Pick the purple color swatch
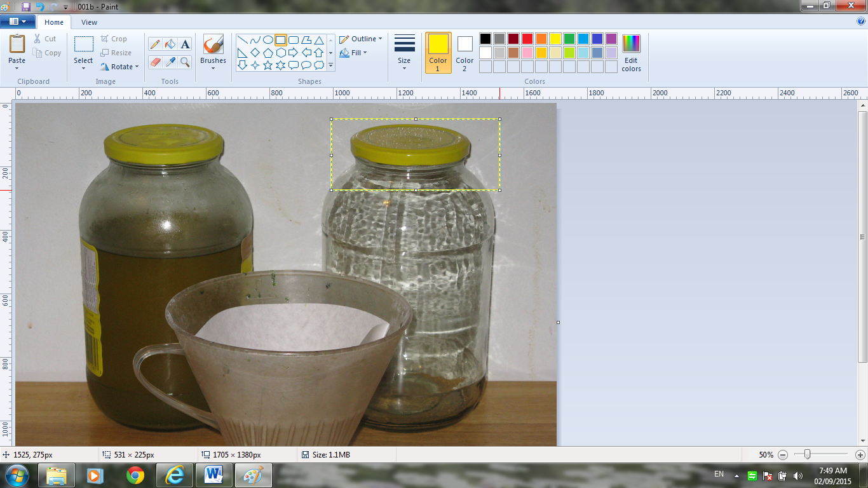Image resolution: width=868 pixels, height=488 pixels. click(x=611, y=39)
